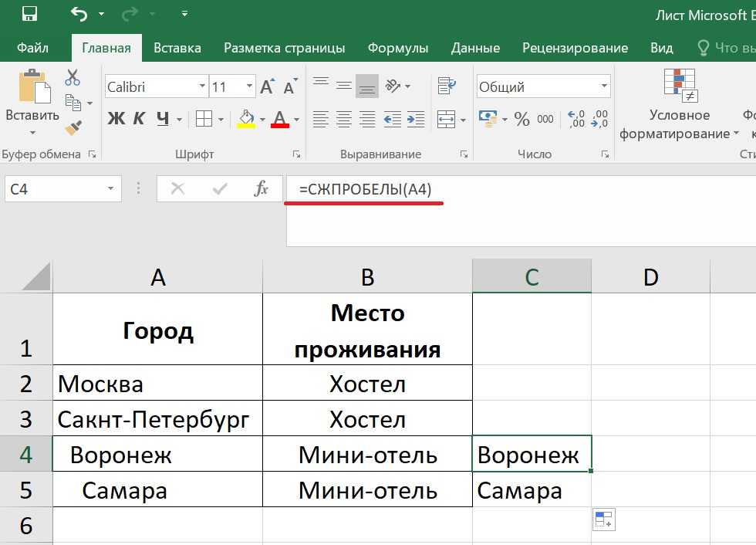Image resolution: width=756 pixels, height=545 pixels.
Task: Expand the Вставить paste options arrow
Action: [x=32, y=132]
